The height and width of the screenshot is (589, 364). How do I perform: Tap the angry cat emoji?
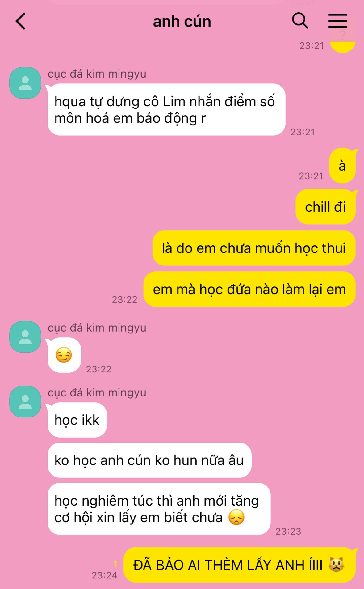pos(337,565)
